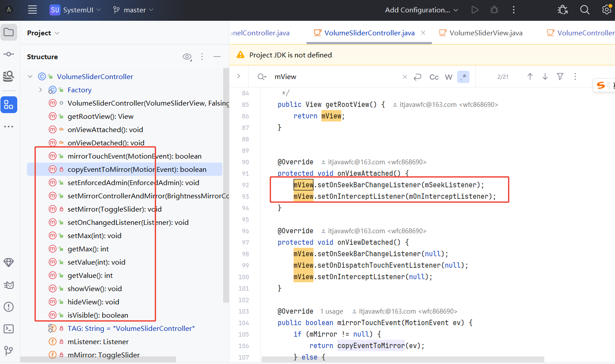Select onViewAttached(): void in Structure
Screen dimensions: 615x364
(x=105, y=130)
